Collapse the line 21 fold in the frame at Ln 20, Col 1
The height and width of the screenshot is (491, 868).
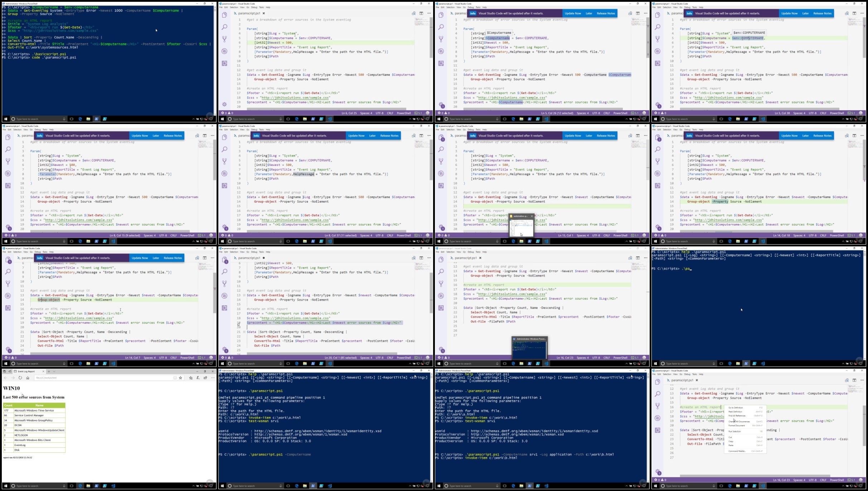click(x=244, y=332)
